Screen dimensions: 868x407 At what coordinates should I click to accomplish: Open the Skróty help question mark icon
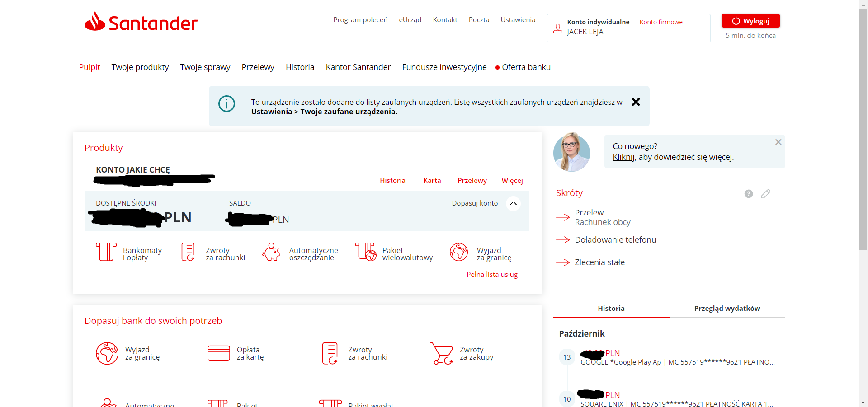(x=749, y=194)
